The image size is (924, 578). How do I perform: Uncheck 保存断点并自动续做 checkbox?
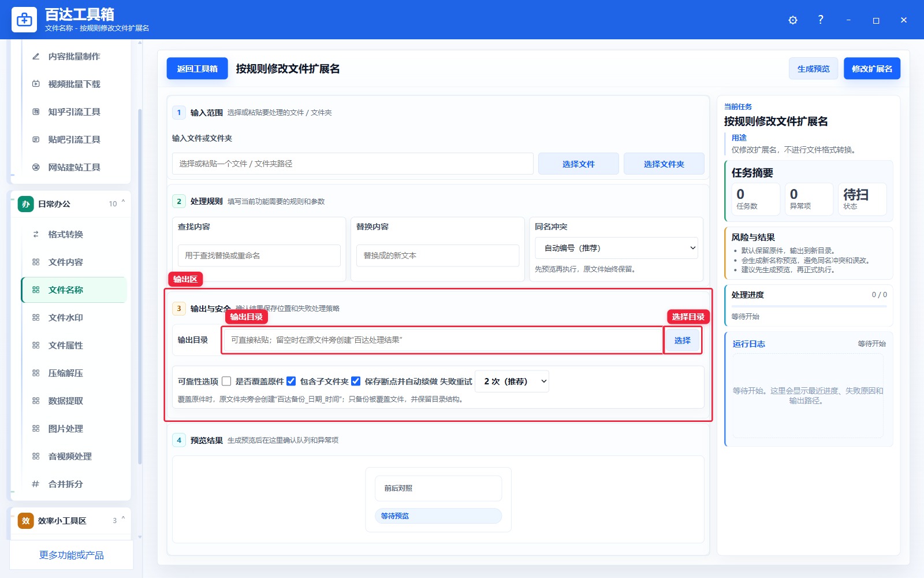pyautogui.click(x=356, y=381)
